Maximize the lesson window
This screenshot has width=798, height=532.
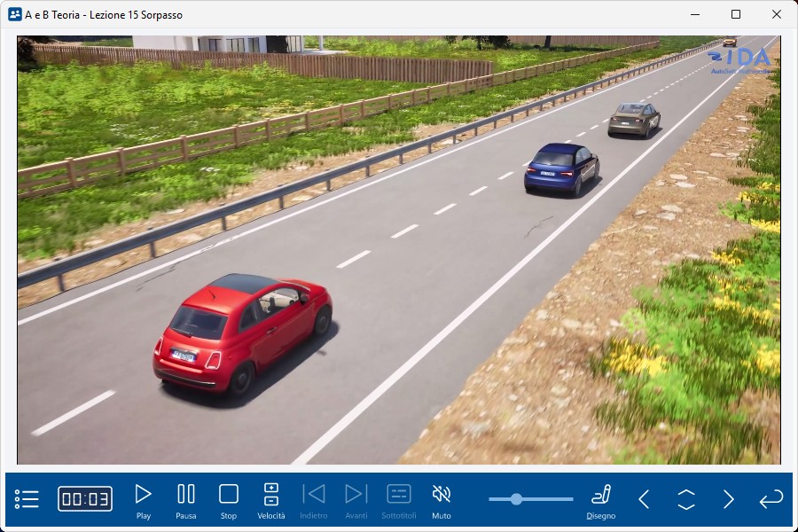(736, 14)
